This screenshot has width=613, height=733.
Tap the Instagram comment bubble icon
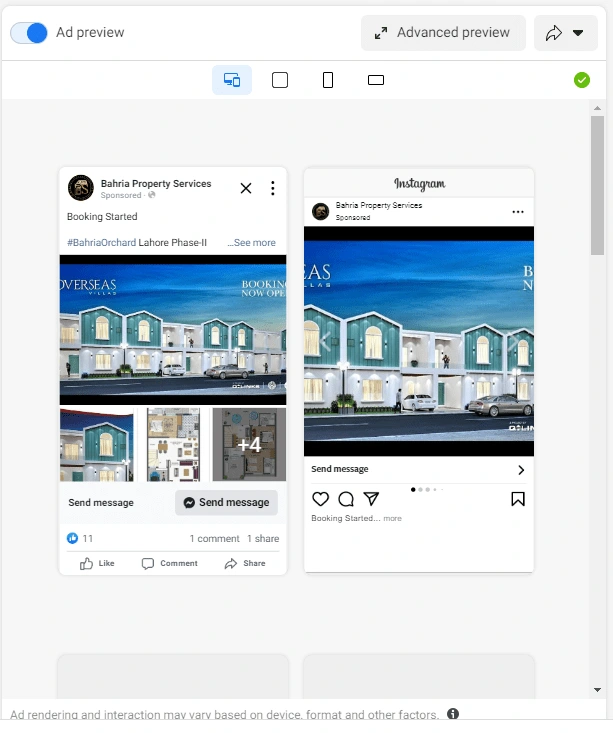click(x=346, y=499)
